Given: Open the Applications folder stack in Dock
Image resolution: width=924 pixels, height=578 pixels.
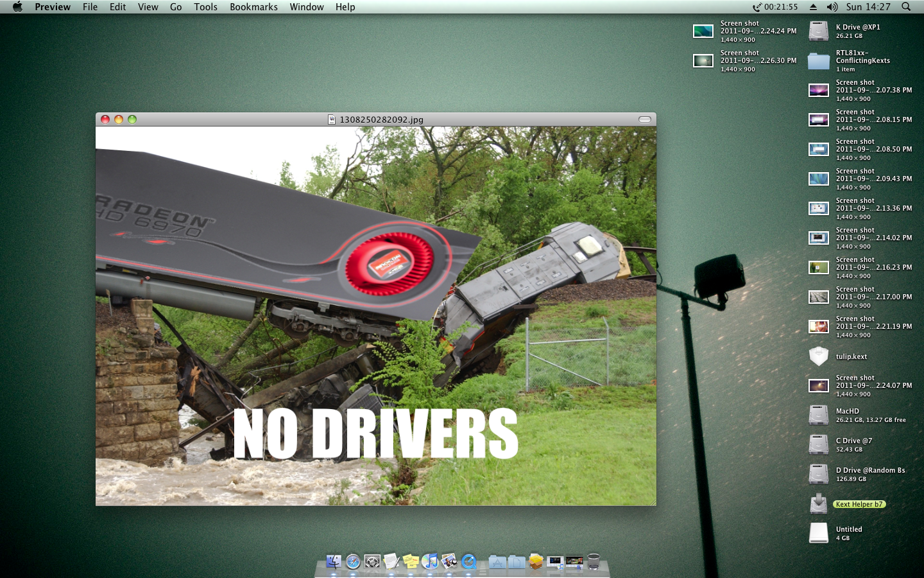Looking at the screenshot, I should [497, 562].
